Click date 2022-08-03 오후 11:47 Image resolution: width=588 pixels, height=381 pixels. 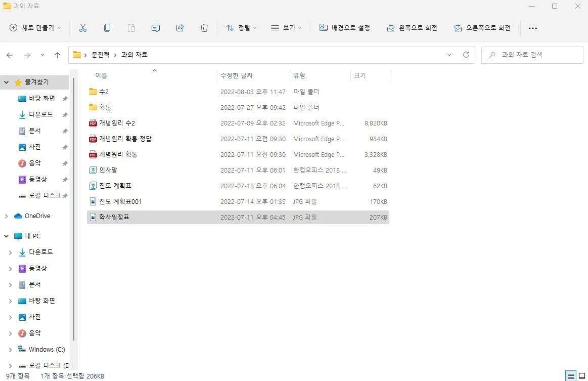[253, 92]
